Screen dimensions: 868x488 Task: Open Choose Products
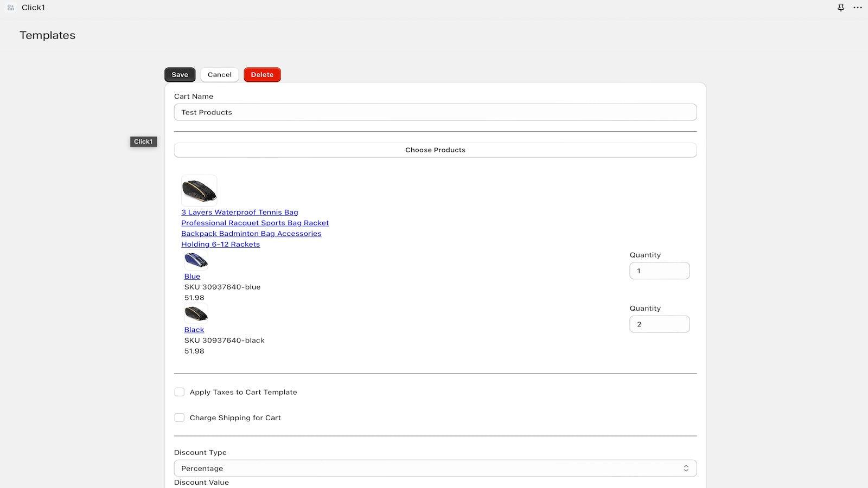tap(435, 150)
